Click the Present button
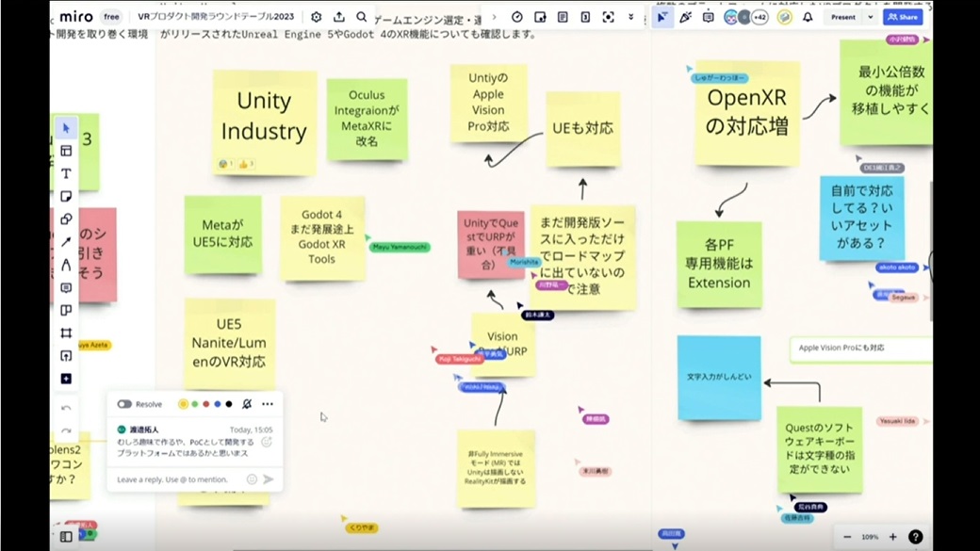 click(x=843, y=17)
